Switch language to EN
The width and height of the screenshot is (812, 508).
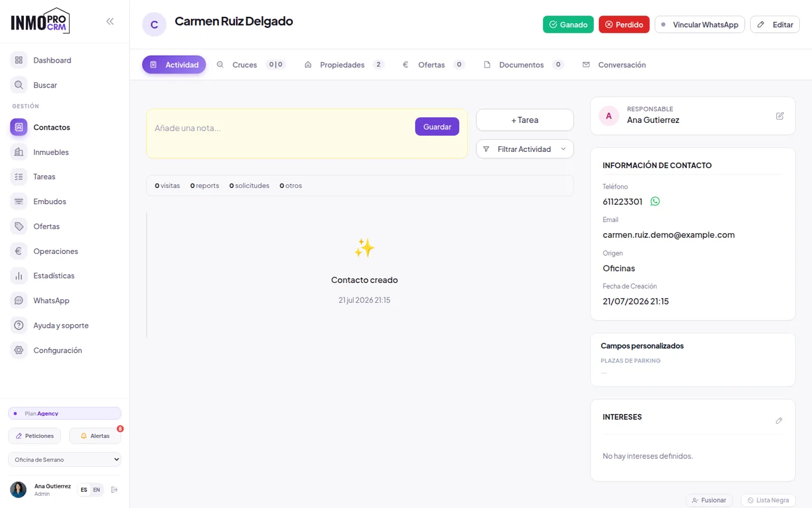[97, 490]
